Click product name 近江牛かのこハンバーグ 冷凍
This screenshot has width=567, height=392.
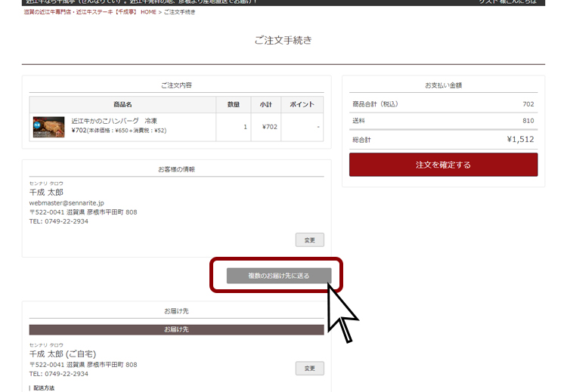point(114,121)
